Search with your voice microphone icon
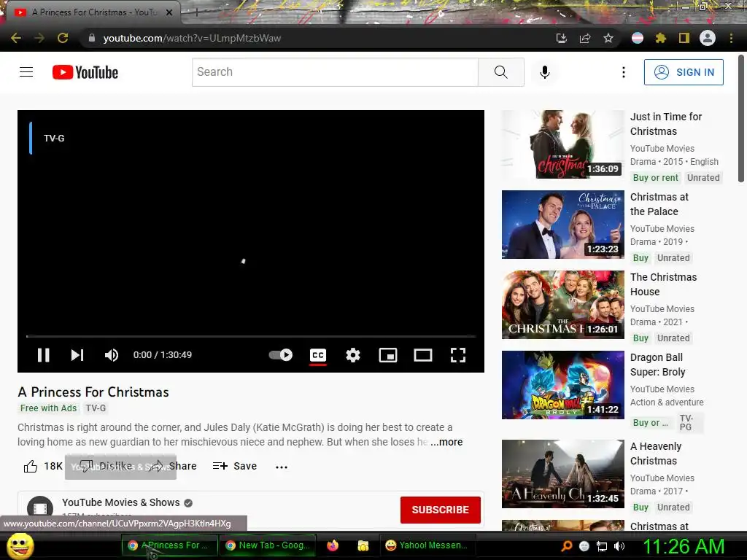The image size is (747, 560). [x=545, y=72]
